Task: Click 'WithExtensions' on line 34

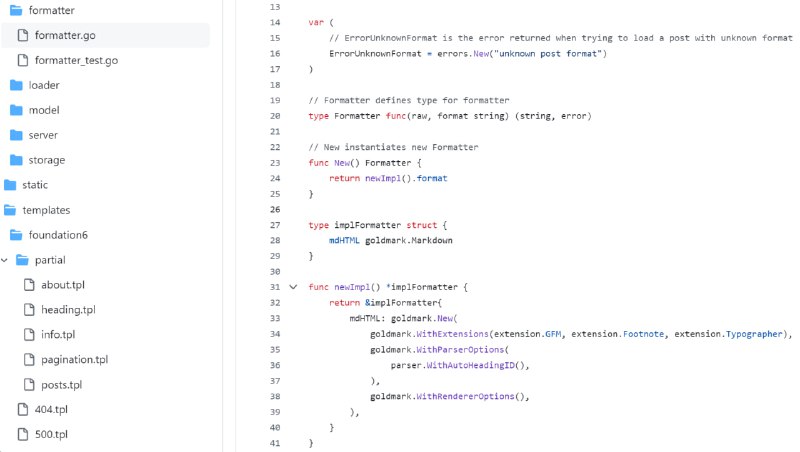Action: 452,334
